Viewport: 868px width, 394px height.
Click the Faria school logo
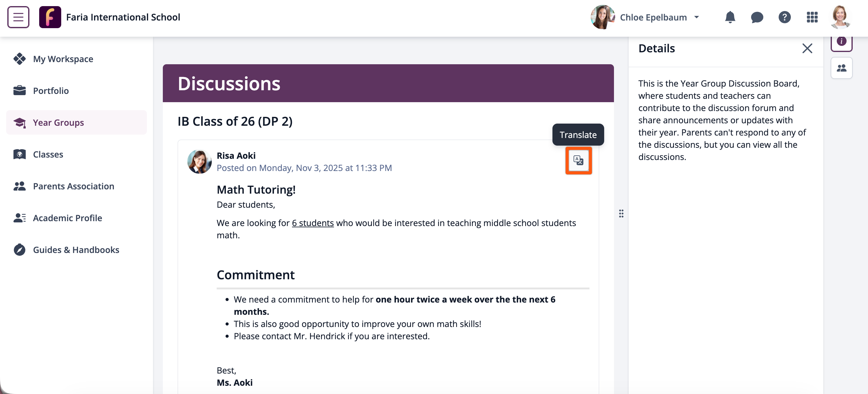[x=50, y=17]
